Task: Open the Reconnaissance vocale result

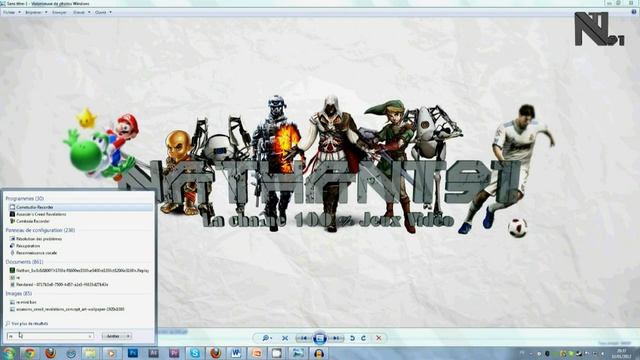Action: pyautogui.click(x=80, y=253)
